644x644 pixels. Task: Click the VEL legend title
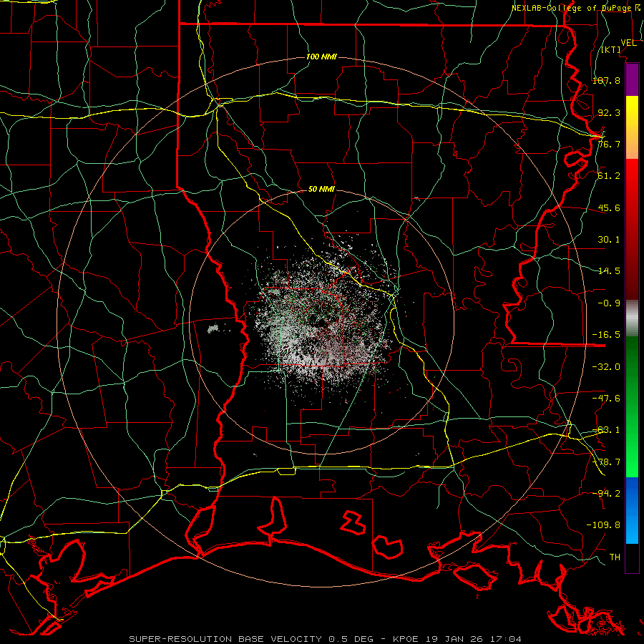coord(628,43)
